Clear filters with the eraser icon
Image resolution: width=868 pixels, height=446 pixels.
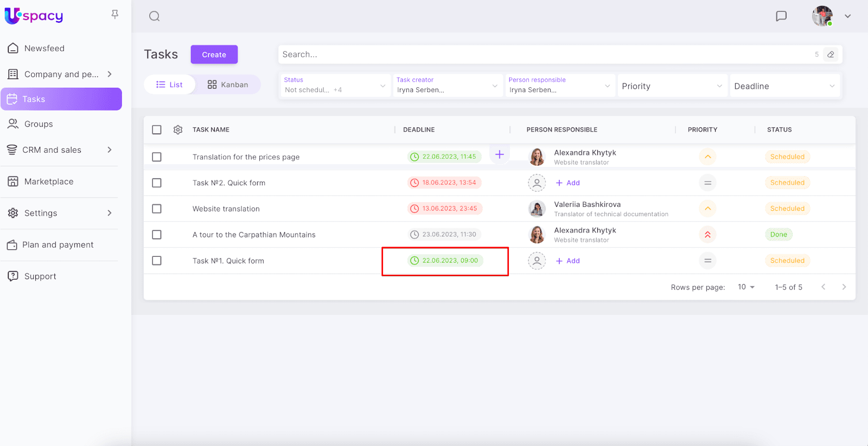pos(831,55)
